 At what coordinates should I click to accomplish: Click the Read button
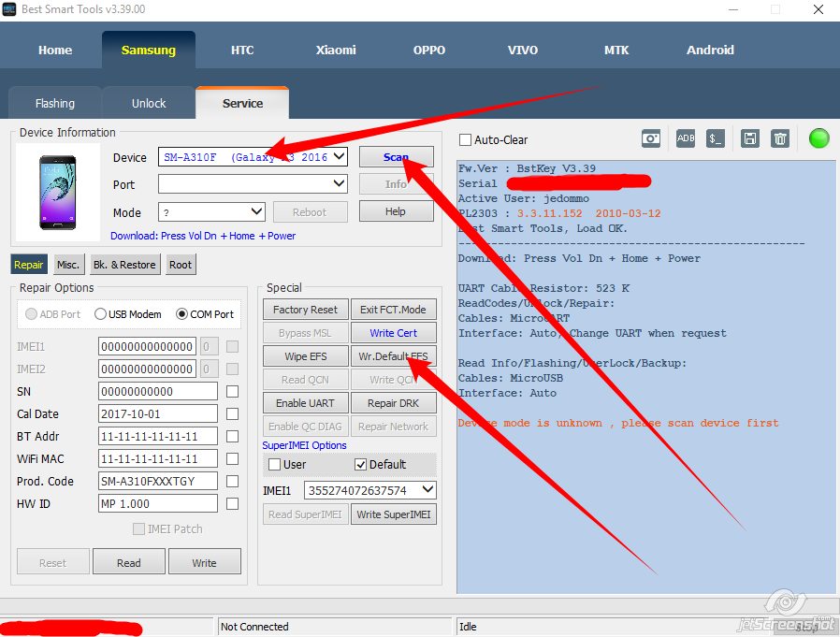click(128, 562)
